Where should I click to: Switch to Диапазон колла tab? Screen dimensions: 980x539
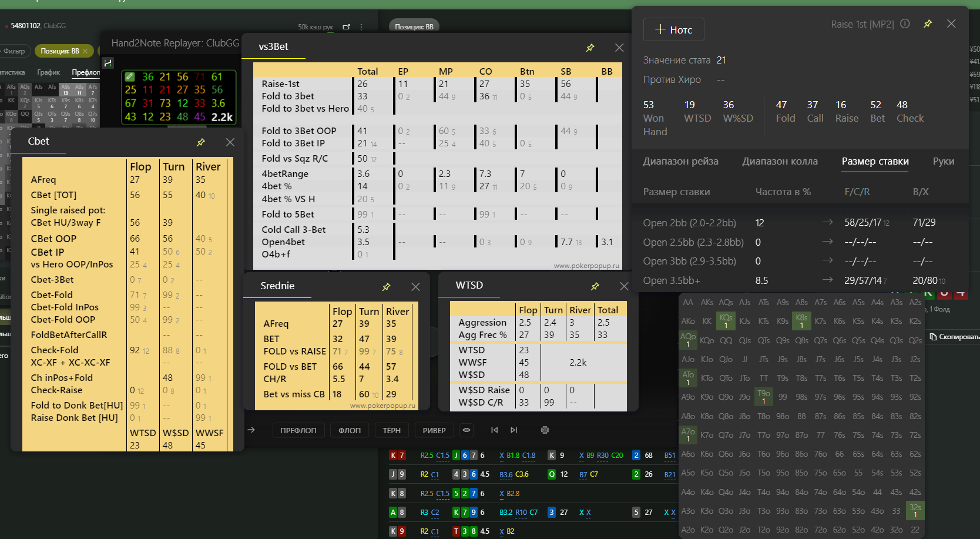pos(780,161)
